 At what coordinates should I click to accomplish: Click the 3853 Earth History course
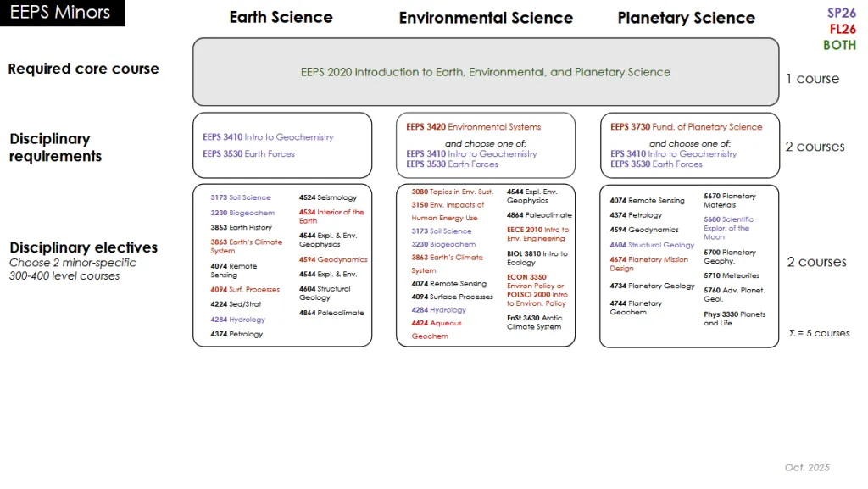241,227
